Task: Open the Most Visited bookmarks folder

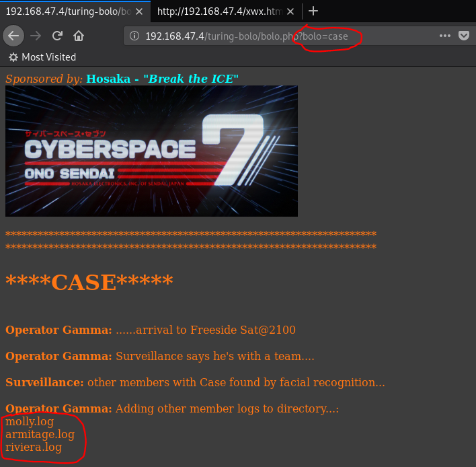Action: coord(42,57)
